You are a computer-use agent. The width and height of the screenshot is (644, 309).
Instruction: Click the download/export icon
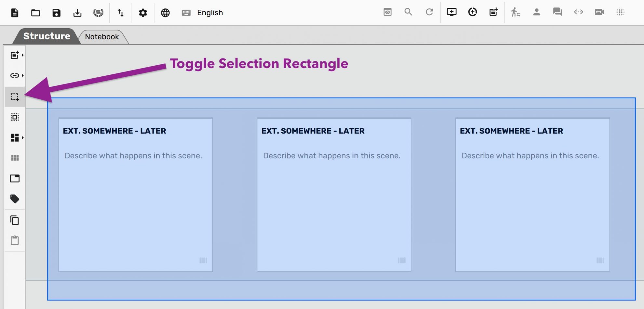pos(78,12)
